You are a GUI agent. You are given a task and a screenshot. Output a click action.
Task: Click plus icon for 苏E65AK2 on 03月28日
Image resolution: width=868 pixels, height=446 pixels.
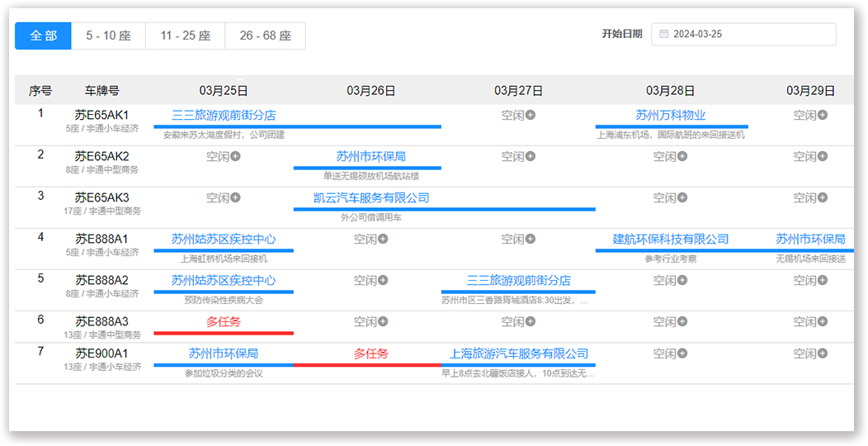[682, 157]
